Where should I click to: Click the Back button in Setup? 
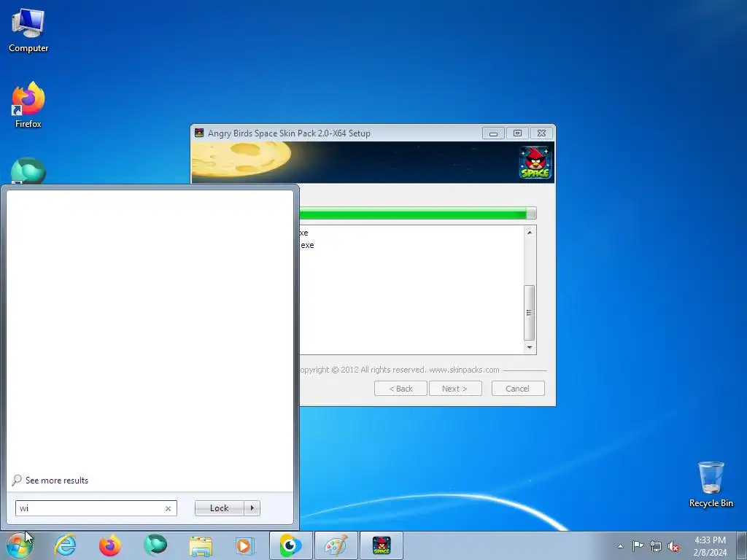click(400, 389)
